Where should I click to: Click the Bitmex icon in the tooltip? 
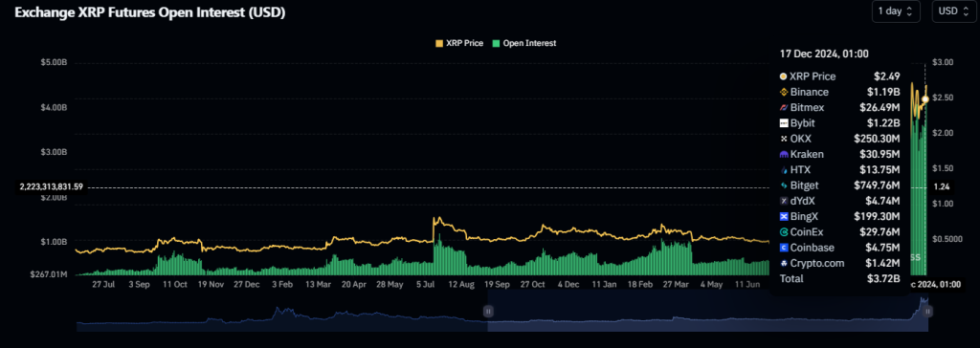784,107
